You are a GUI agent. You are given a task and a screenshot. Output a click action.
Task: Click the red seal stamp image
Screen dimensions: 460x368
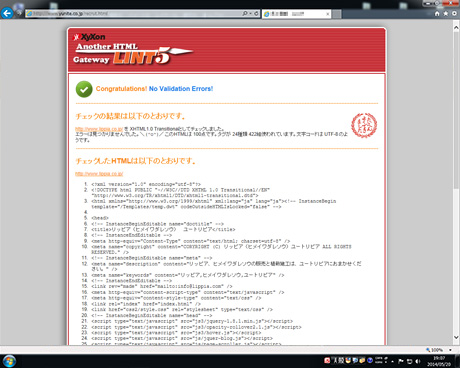pos(364,125)
